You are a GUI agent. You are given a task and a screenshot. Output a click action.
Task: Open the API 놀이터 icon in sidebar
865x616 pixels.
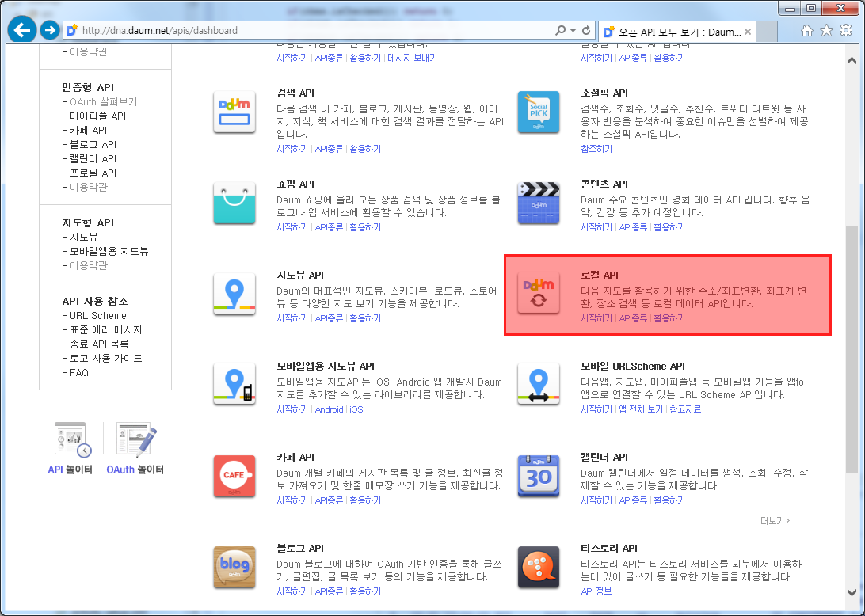[x=73, y=439]
